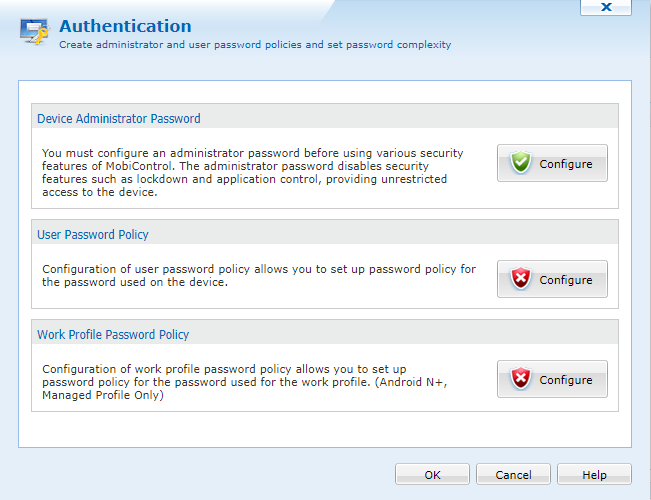Click red shield icon for Work Profile Password Policy
The height and width of the screenshot is (500, 651).
coord(520,380)
